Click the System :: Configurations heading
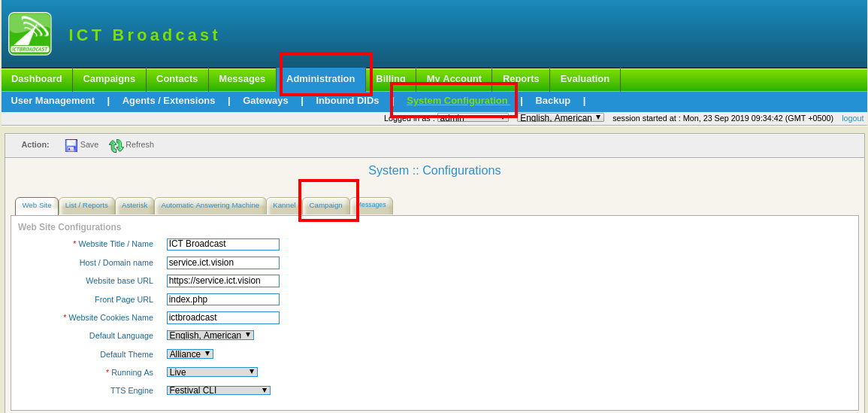This screenshot has height=413, width=868. pyautogui.click(x=434, y=170)
